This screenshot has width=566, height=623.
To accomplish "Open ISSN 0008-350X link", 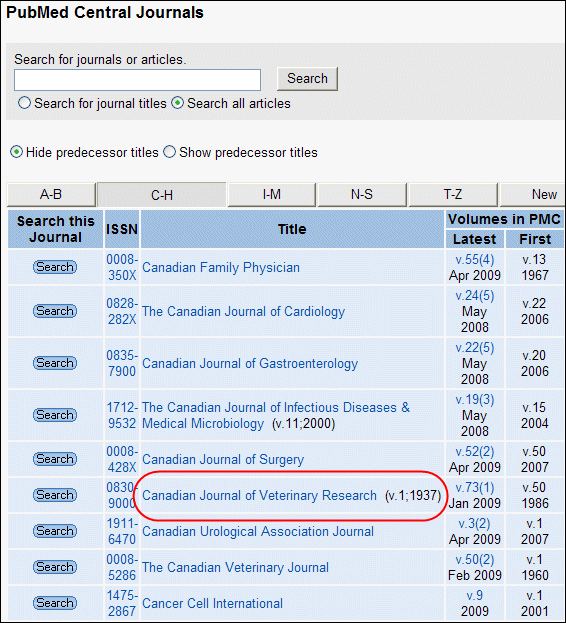I will [122, 267].
